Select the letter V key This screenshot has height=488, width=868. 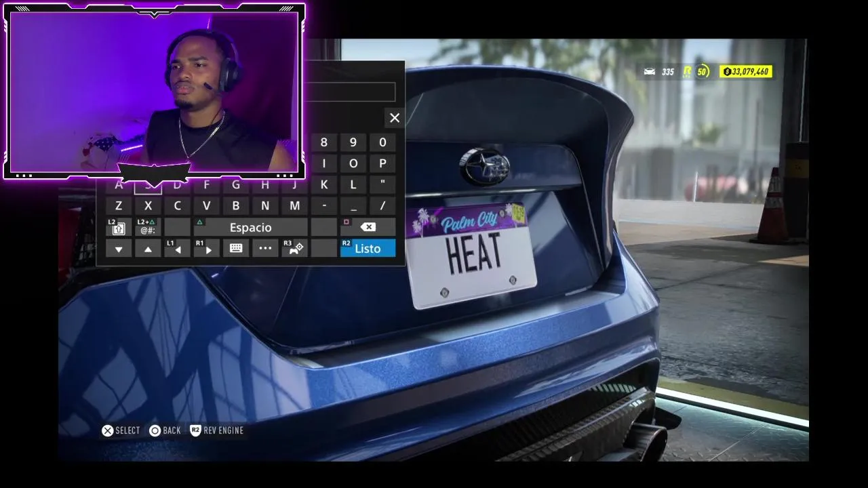(206, 206)
